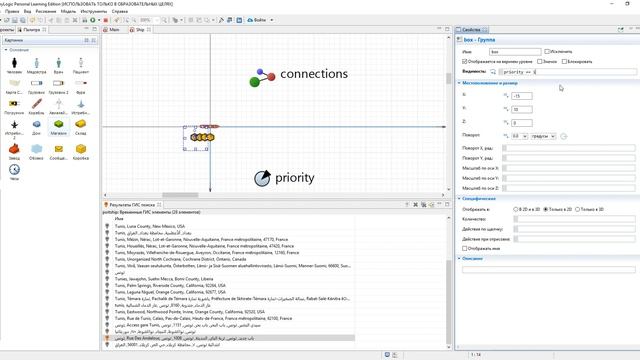Collapse the Описание section
Screen dimensions: 640x360
pyautogui.click(x=459, y=258)
